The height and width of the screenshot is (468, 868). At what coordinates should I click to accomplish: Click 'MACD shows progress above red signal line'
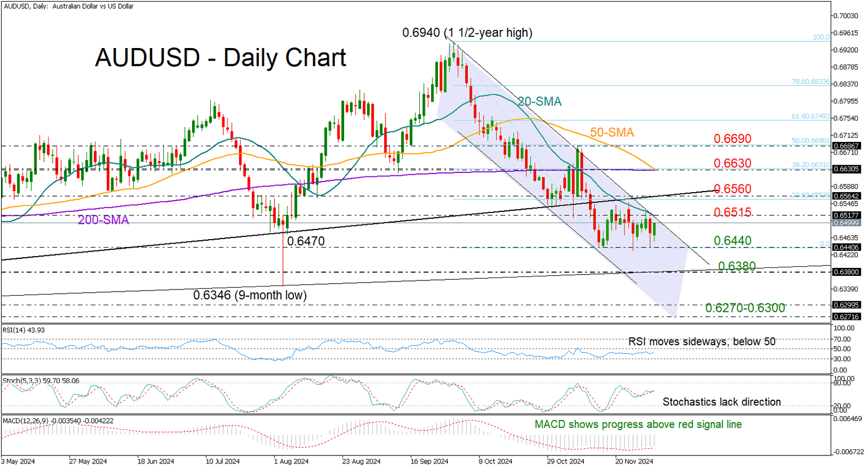click(x=638, y=424)
